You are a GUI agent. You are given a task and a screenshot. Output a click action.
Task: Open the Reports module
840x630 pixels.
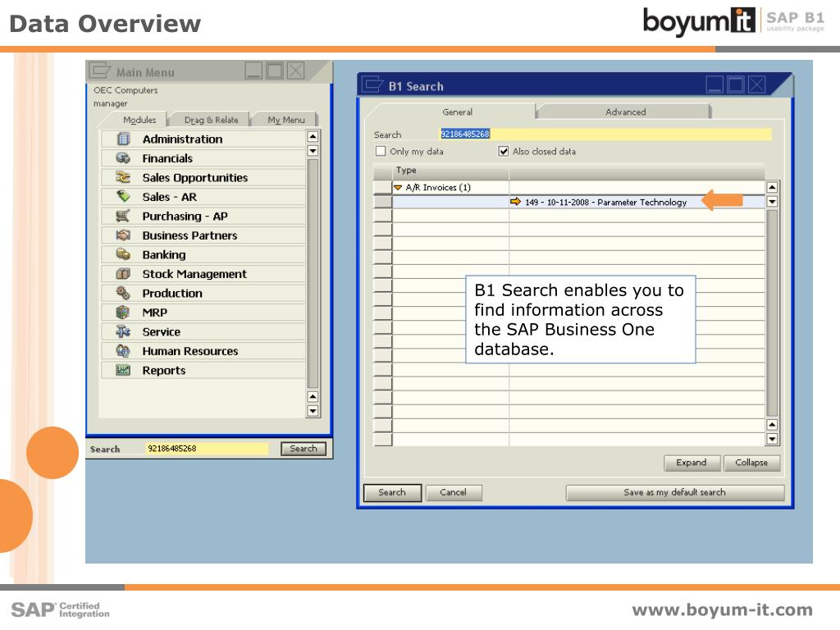(203, 370)
